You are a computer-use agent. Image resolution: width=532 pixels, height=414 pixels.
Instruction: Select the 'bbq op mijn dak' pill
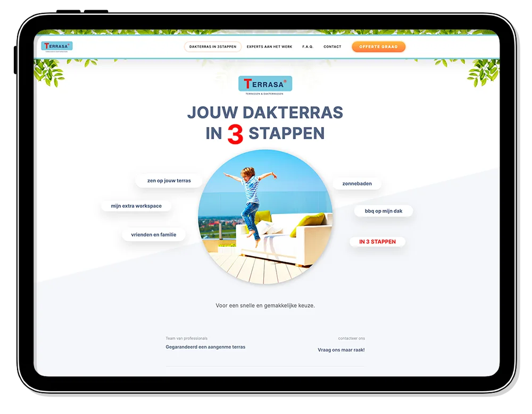384,211
